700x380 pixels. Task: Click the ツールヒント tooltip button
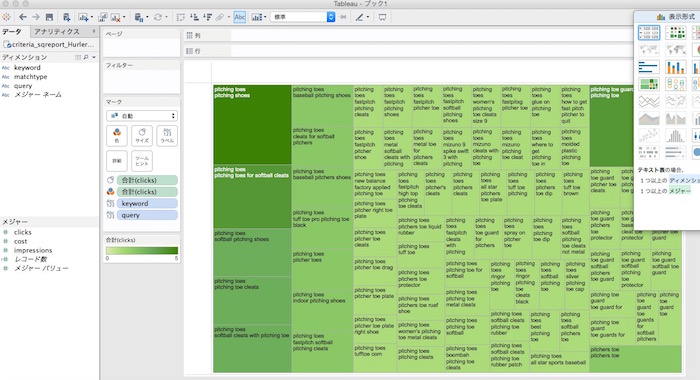pyautogui.click(x=142, y=161)
